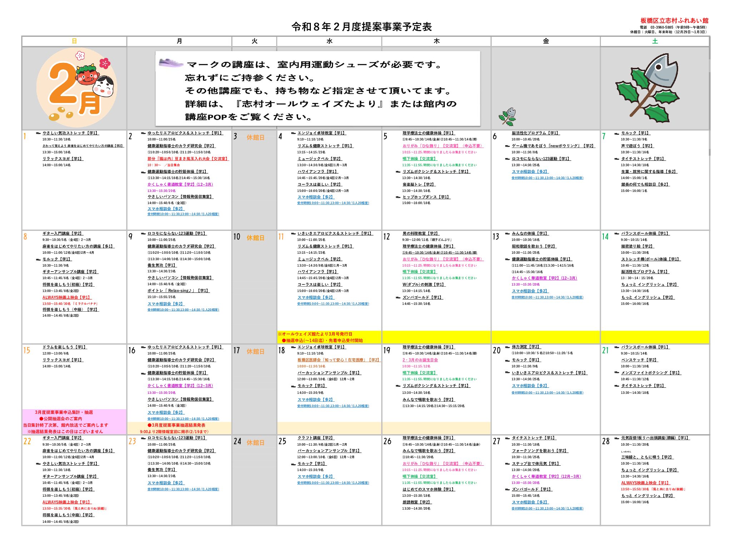The width and height of the screenshot is (756, 535).
Task: Click the Setsubun February illustration
Action: (x=76, y=88)
